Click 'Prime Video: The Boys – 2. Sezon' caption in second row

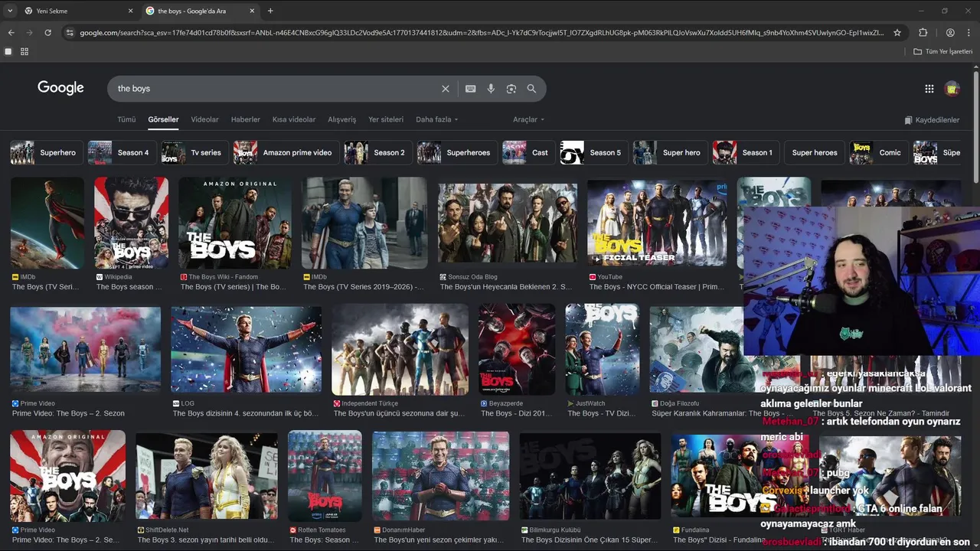[68, 413]
